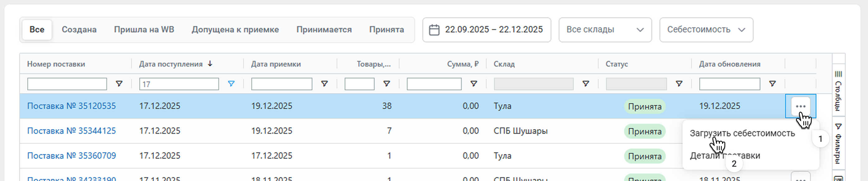This screenshot has width=868, height=181.
Task: Click filter icon for Склад column
Action: point(586,84)
